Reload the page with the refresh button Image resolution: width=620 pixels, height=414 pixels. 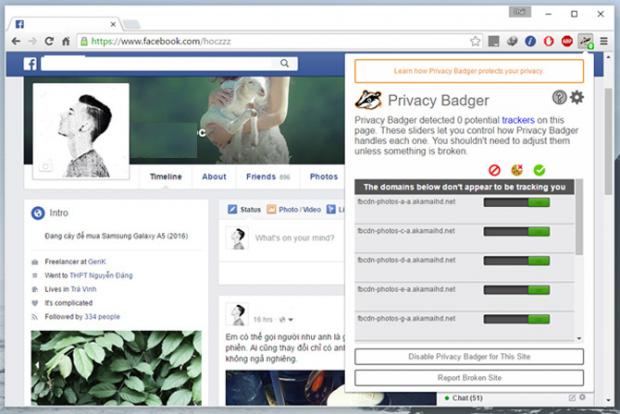click(48, 42)
